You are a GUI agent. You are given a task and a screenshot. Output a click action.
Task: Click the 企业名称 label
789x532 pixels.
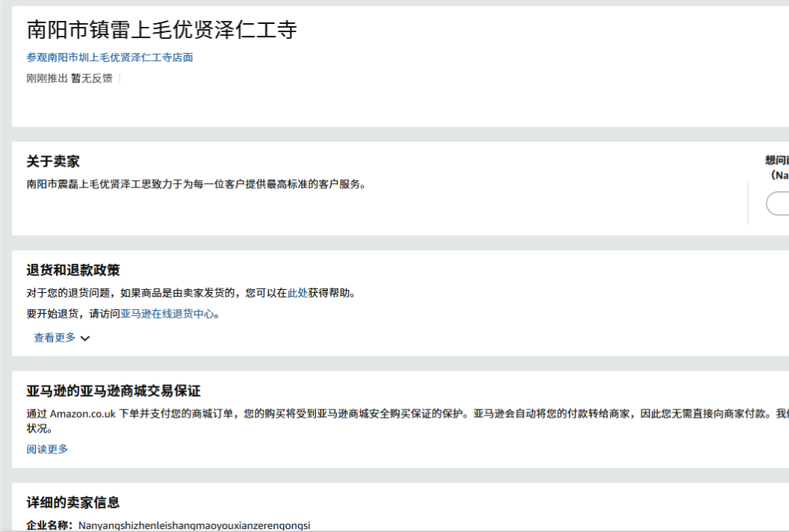(46, 523)
